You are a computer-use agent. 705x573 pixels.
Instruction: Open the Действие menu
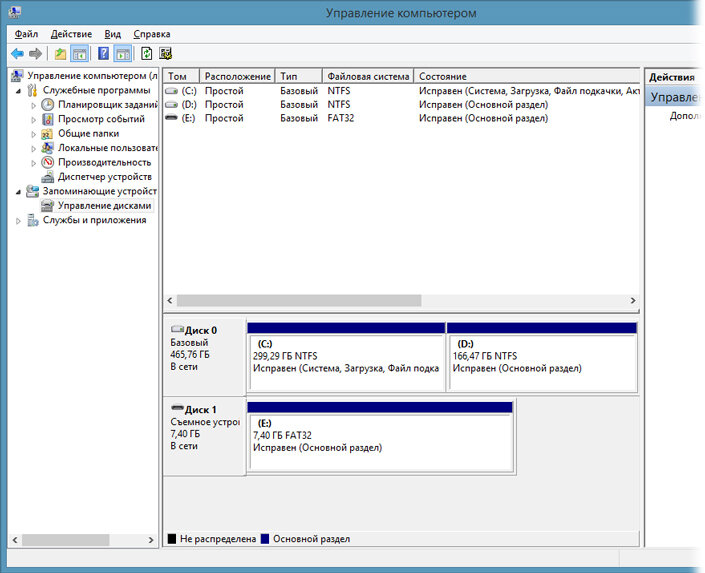point(71,34)
